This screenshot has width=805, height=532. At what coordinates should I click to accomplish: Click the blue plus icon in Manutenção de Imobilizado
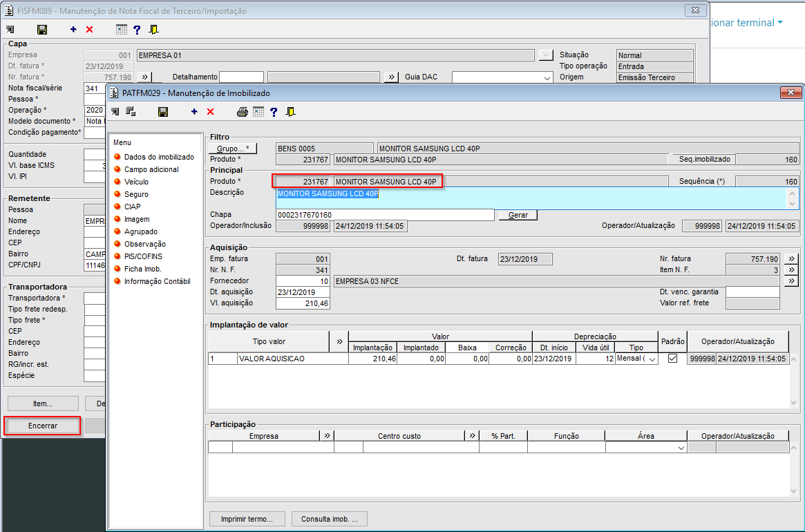pyautogui.click(x=194, y=112)
